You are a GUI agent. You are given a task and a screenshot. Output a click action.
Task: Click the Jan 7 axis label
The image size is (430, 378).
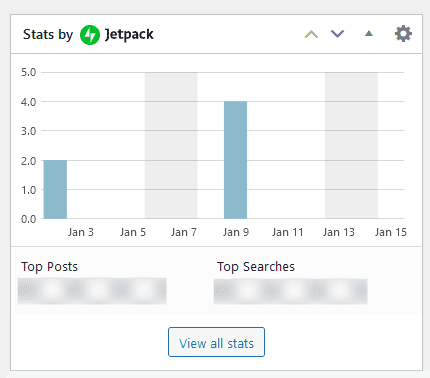pos(184,232)
